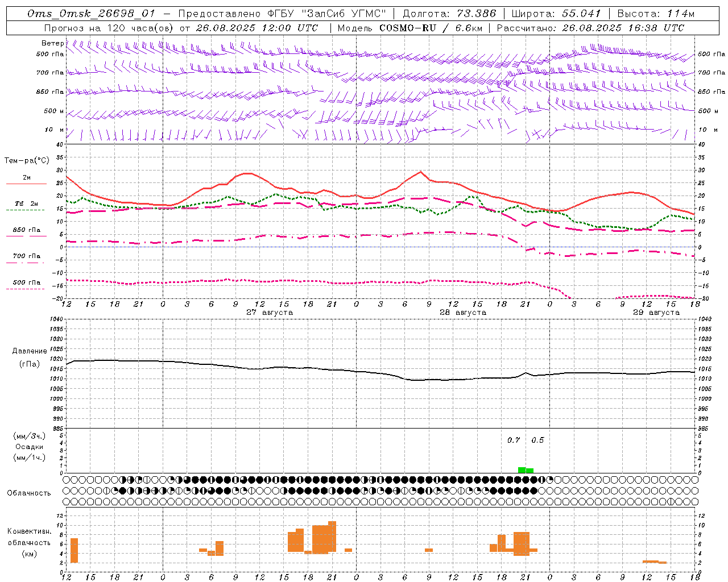728x582 pixels.
Task: Click the "(мм/3ч.)" precipitation unit label
Action: click(x=29, y=436)
